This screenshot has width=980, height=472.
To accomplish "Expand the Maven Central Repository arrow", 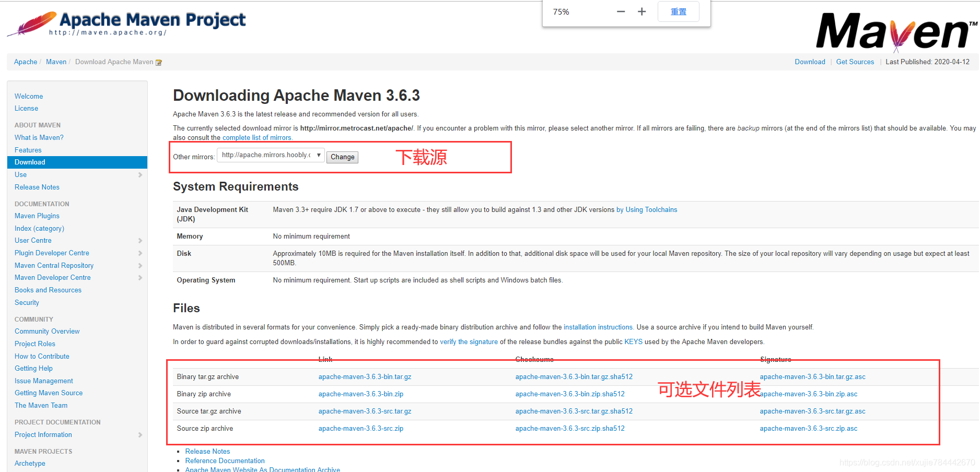I will [140, 266].
